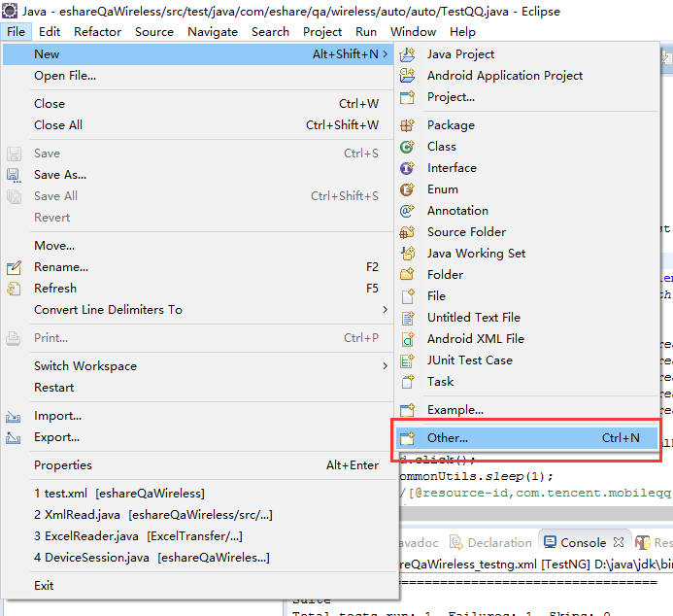The image size is (673, 616).
Task: Click the Export icon in File menu
Action: pos(14,438)
